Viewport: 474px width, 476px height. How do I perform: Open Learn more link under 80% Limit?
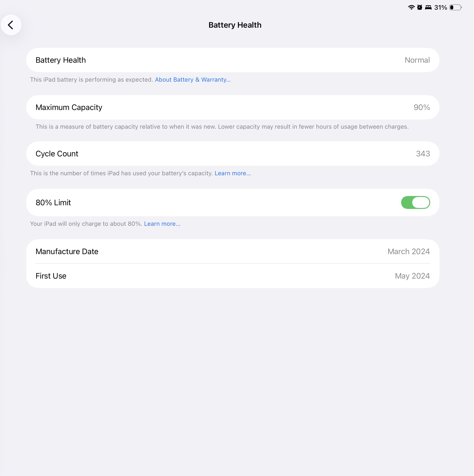[162, 224]
